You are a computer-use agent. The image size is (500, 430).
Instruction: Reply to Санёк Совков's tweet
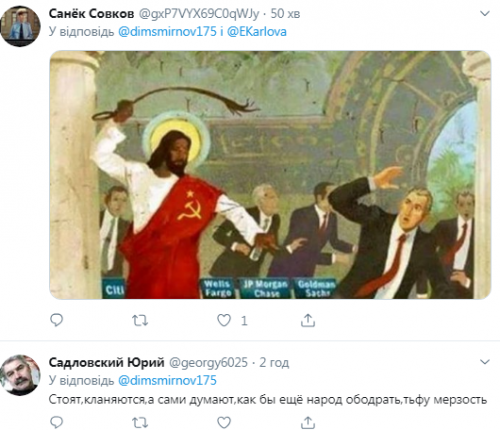coord(56,320)
